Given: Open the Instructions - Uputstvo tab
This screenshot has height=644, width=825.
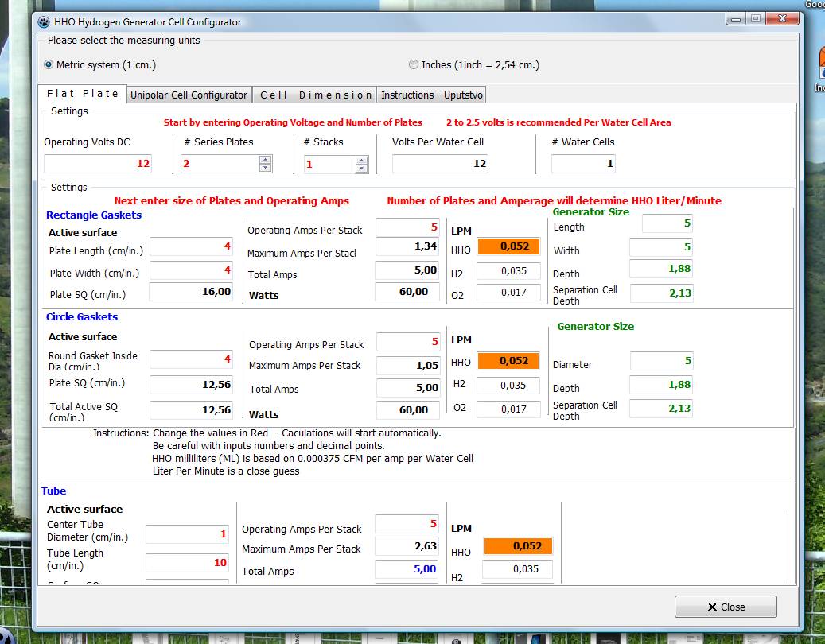Looking at the screenshot, I should (x=430, y=95).
